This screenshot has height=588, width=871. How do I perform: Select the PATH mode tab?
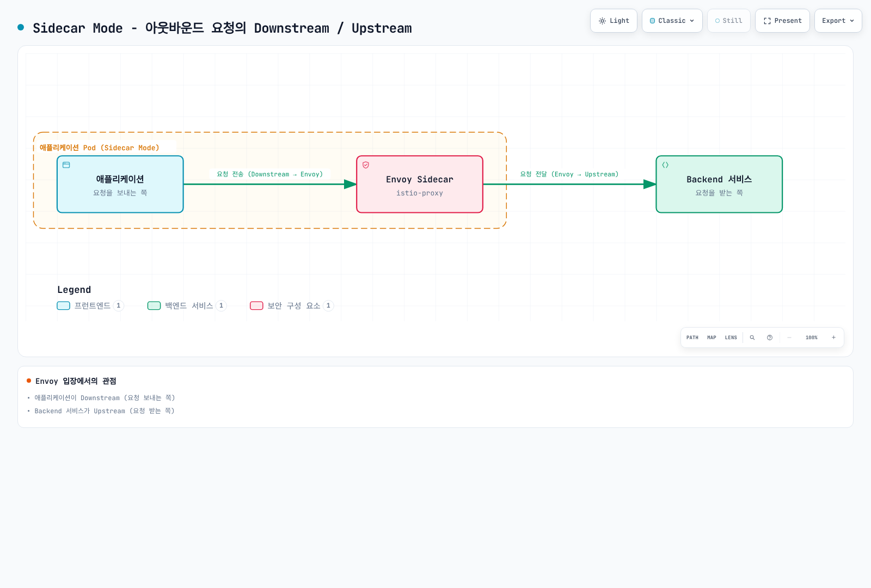pos(692,338)
